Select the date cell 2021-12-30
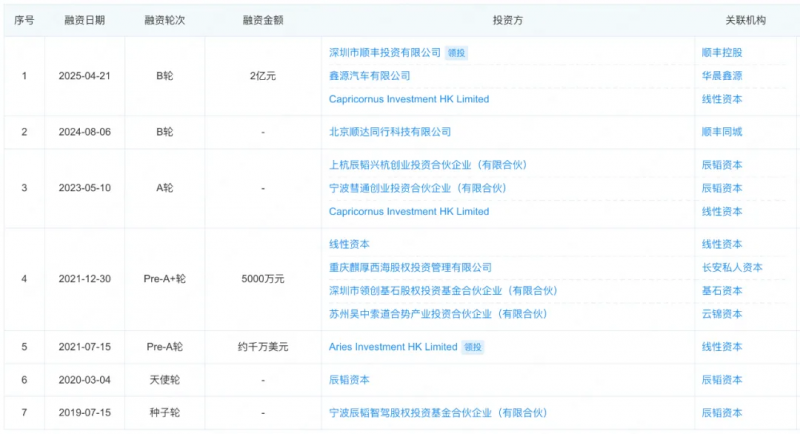 (x=85, y=279)
